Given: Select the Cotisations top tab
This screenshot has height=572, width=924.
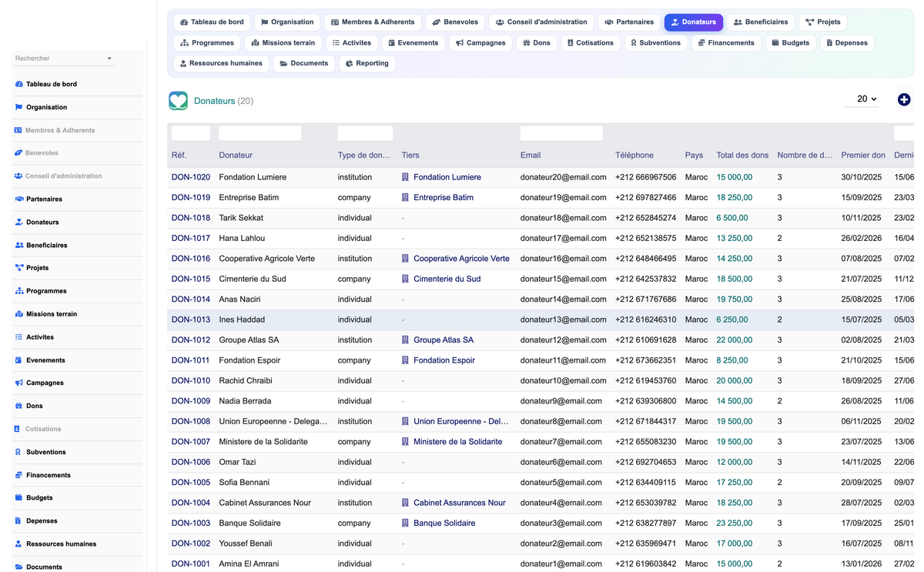Looking at the screenshot, I should (x=591, y=43).
